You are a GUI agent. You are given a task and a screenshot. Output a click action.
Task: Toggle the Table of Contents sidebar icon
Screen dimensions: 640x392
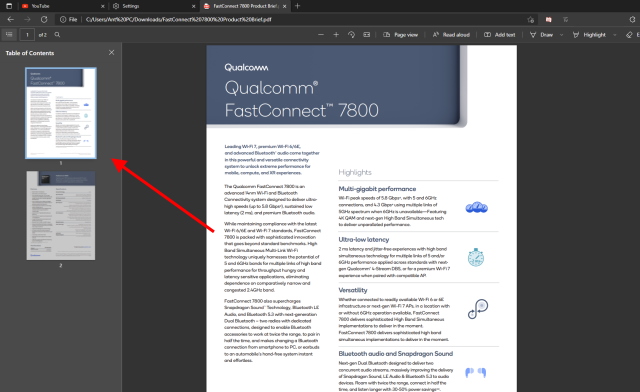[x=9, y=35]
